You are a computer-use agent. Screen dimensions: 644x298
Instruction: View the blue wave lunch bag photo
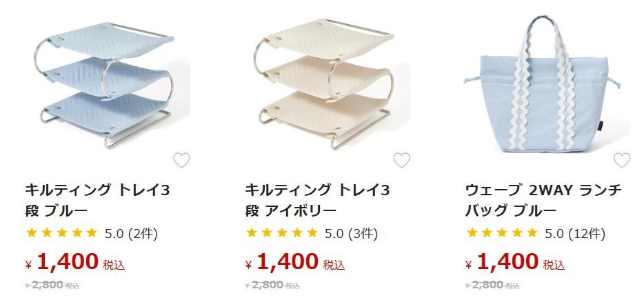pos(547,86)
